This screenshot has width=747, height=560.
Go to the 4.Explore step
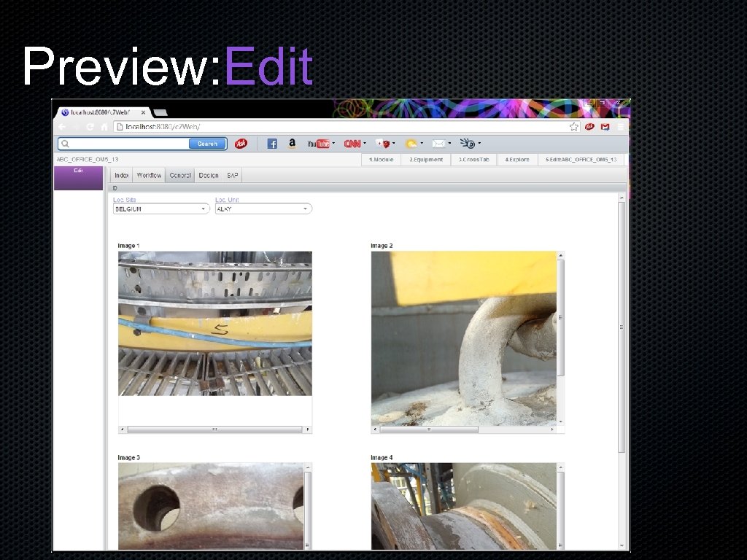517,160
